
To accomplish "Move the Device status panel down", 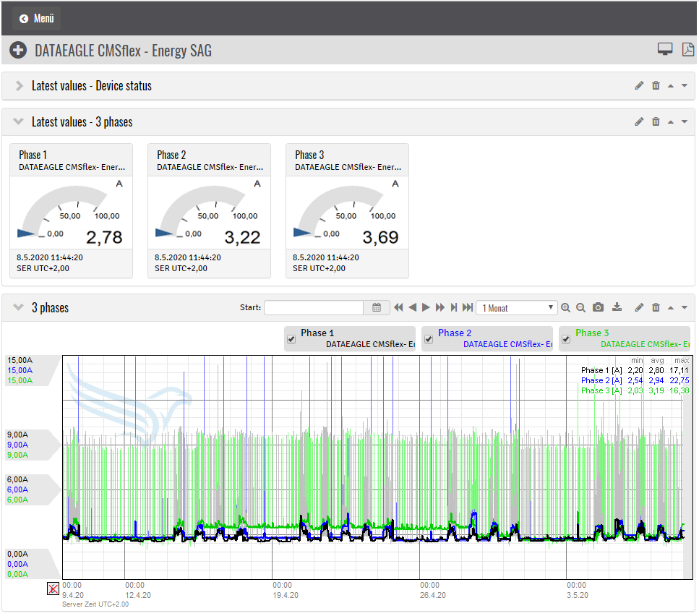I will point(685,85).
